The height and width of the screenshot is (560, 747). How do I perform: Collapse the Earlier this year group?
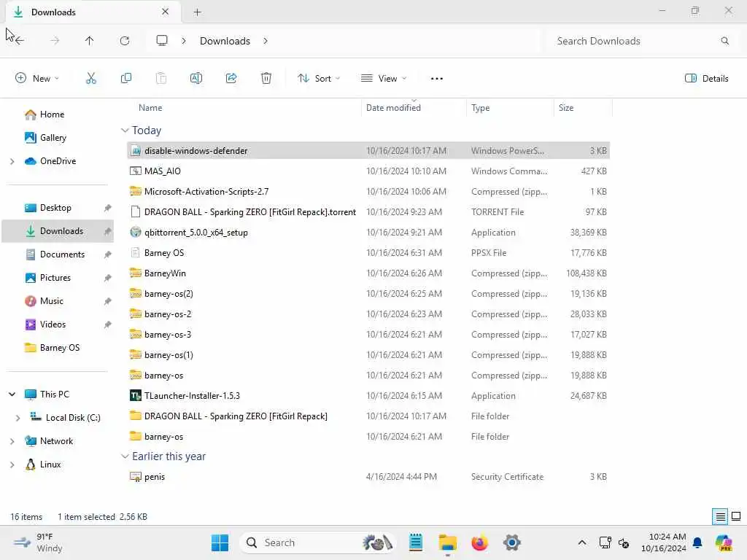coord(125,456)
